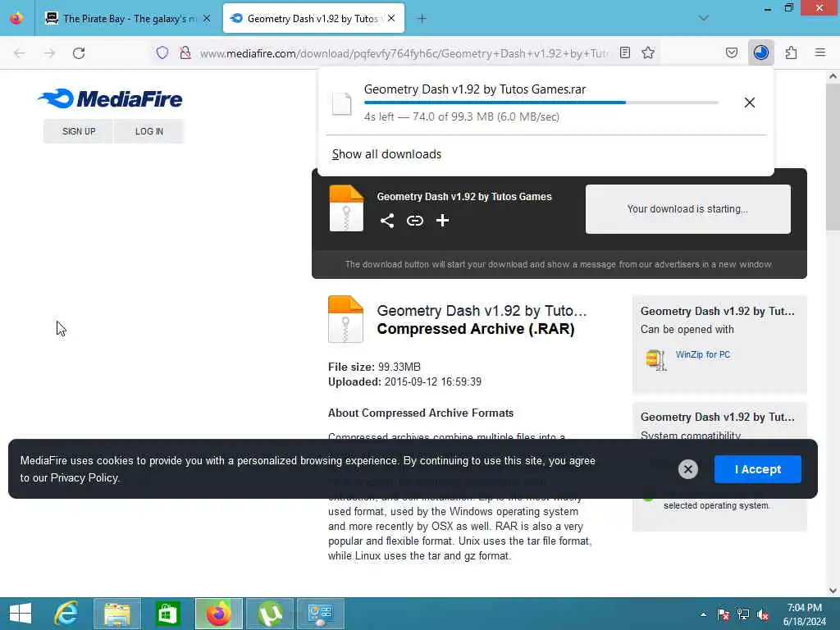
Task: Close the Geometry Dash tab
Action: point(391,19)
